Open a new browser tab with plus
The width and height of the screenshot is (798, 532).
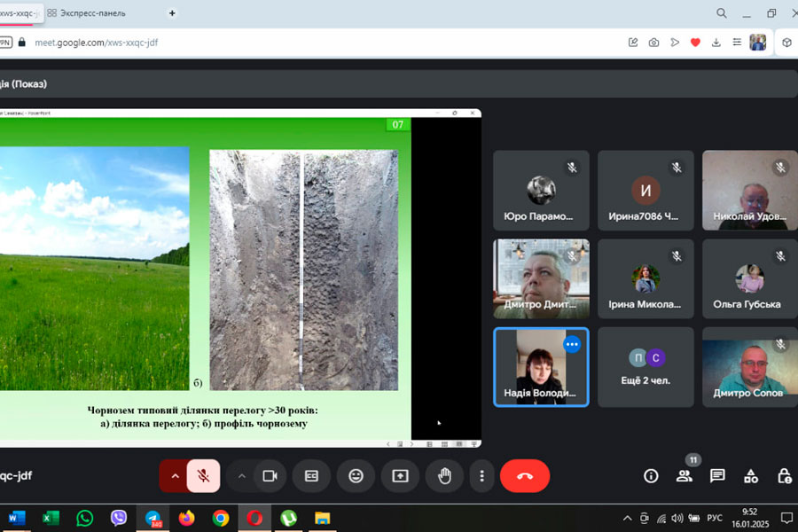(x=172, y=13)
